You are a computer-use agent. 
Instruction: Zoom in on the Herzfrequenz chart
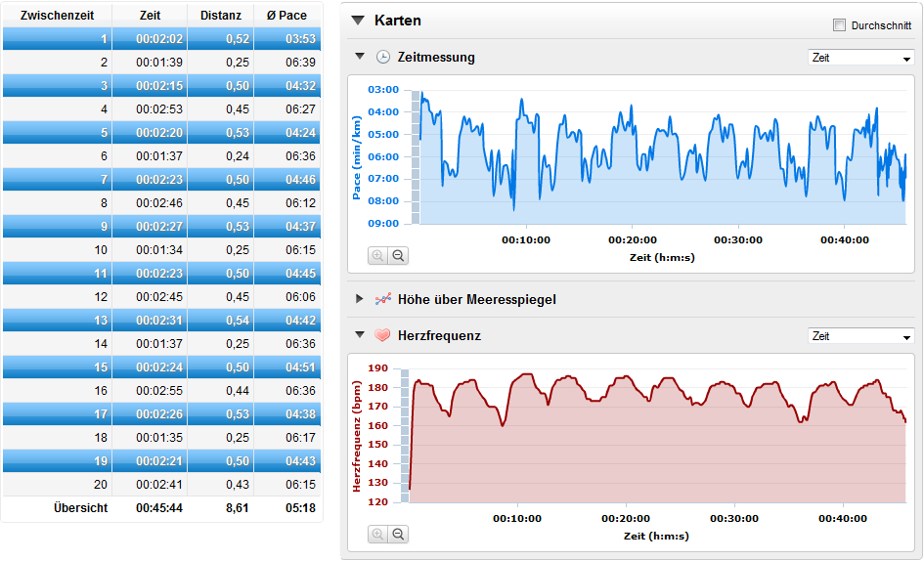377,535
